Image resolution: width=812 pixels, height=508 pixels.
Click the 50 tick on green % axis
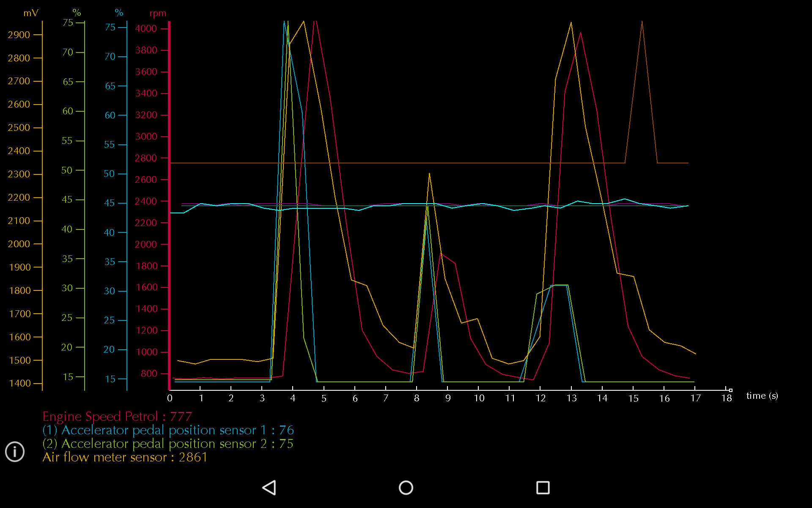67,170
